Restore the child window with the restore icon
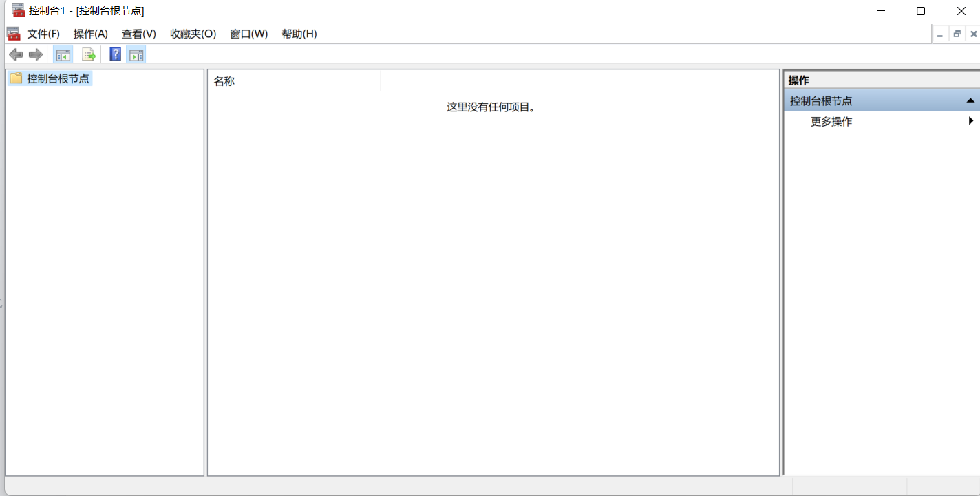Image resolution: width=980 pixels, height=496 pixels. (957, 33)
